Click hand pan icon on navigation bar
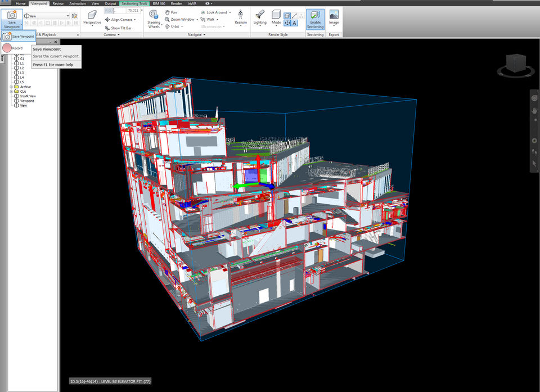The width and height of the screenshot is (540, 392). tap(534, 111)
